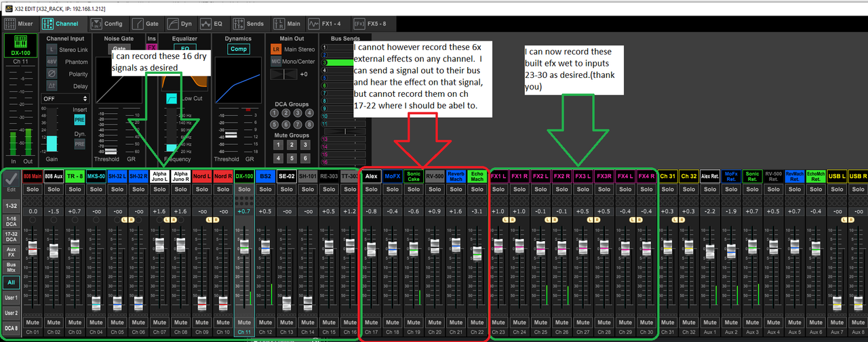Image resolution: width=868 pixels, height=342 pixels.
Task: Click the Channel tab icon
Action: 47,24
